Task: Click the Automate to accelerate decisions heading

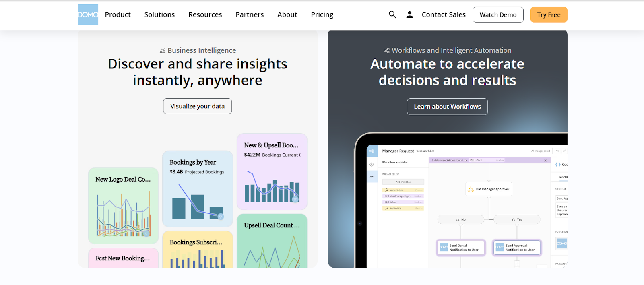Action: point(447,72)
